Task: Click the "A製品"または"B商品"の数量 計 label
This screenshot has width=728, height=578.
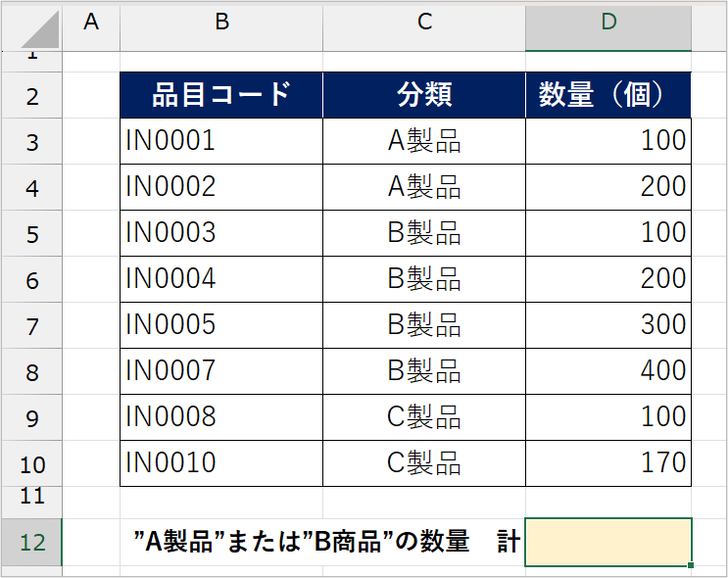Action: click(x=326, y=542)
